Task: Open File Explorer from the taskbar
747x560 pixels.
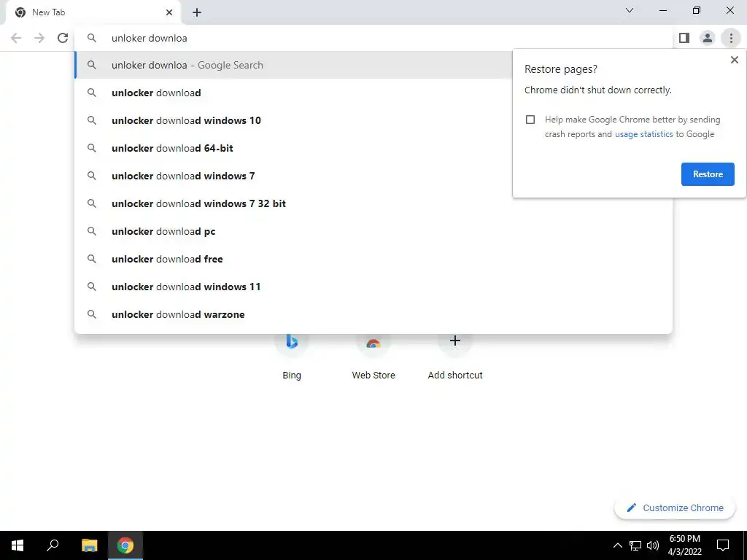Action: (89, 545)
